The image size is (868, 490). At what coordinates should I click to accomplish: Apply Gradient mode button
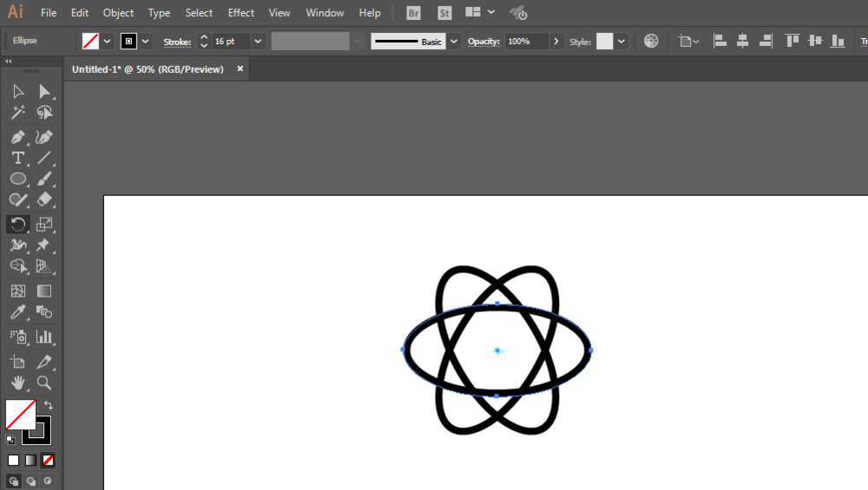30,461
